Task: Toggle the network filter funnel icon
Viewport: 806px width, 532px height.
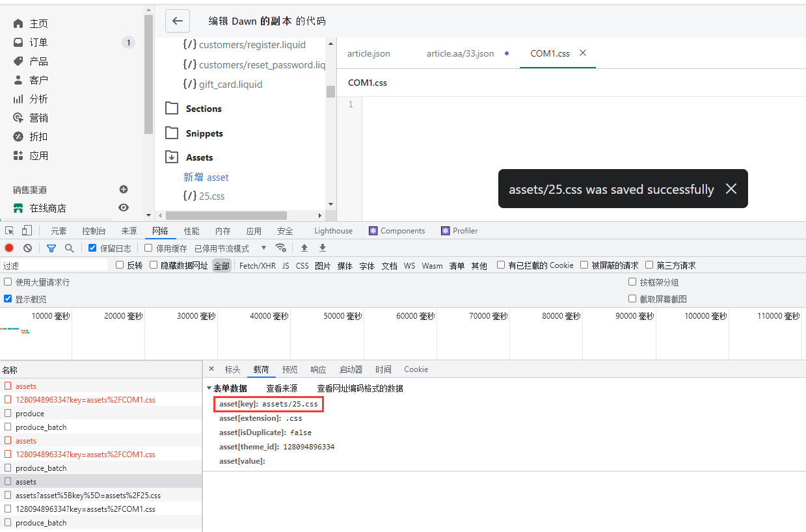Action: [51, 248]
